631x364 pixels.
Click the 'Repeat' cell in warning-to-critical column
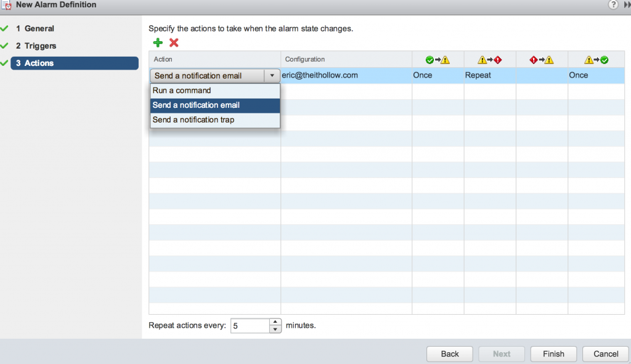[x=478, y=75]
